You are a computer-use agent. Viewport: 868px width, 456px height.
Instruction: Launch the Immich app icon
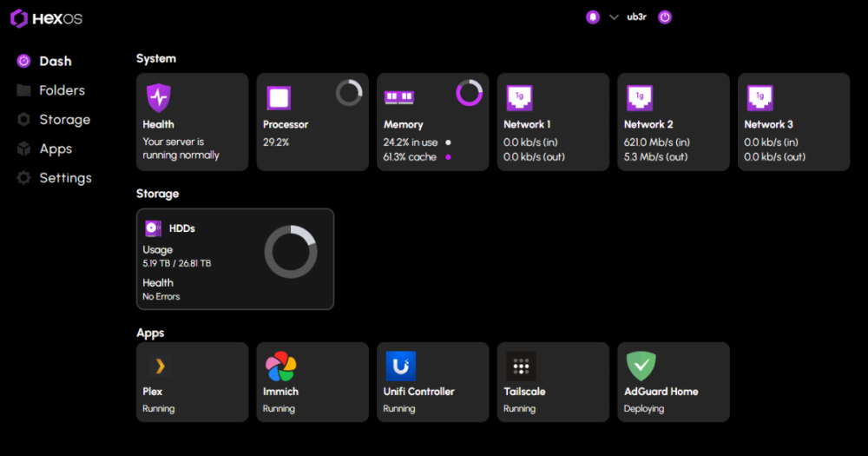(x=279, y=366)
